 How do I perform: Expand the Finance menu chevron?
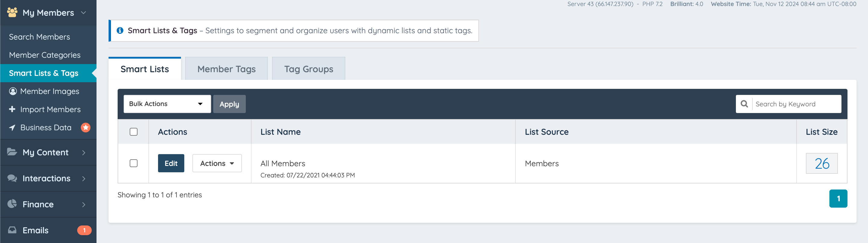tap(84, 204)
